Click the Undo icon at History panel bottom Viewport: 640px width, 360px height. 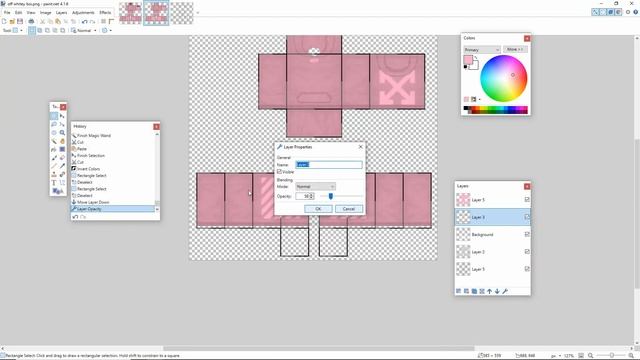point(75,217)
